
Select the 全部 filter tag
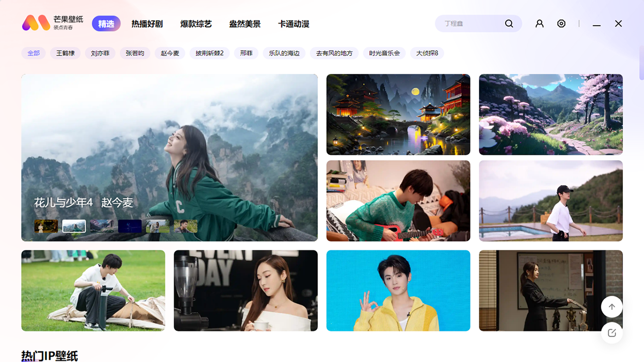(x=33, y=53)
